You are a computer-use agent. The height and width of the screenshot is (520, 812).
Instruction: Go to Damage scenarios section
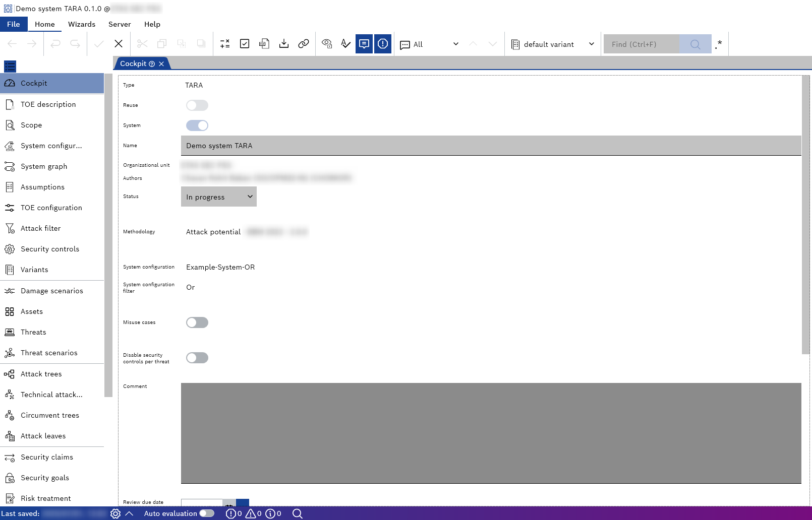coord(52,291)
